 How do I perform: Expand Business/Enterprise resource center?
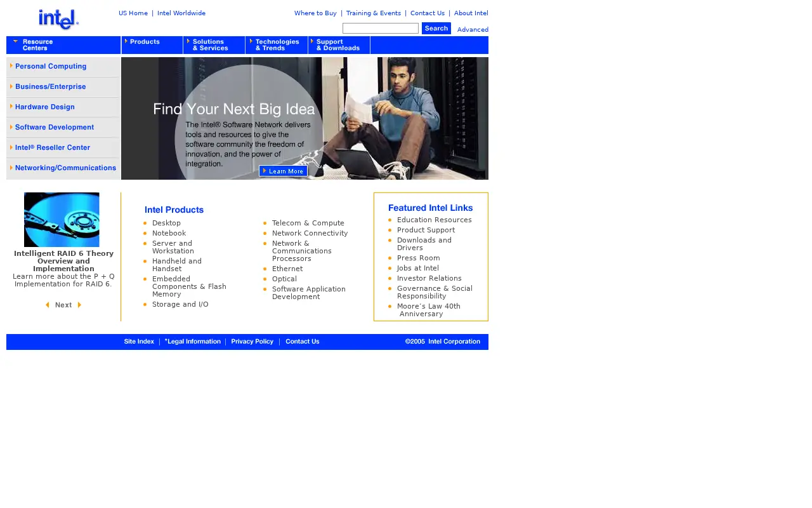63,87
